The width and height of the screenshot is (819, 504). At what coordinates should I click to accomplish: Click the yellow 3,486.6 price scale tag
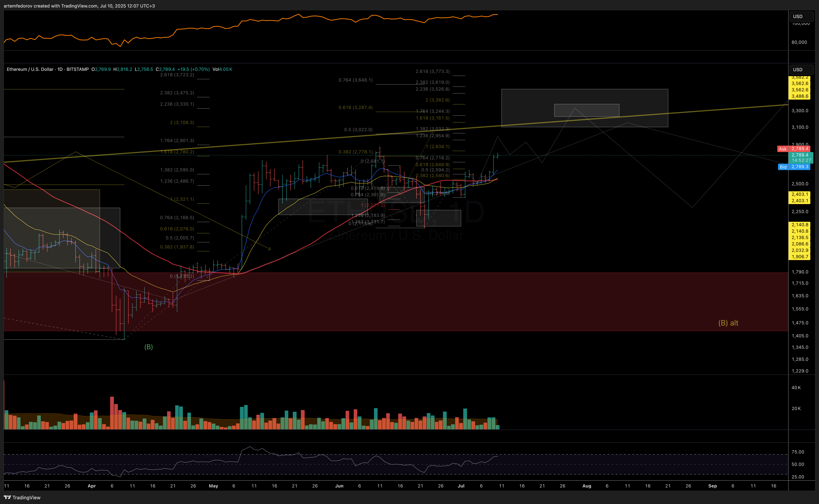(x=800, y=96)
